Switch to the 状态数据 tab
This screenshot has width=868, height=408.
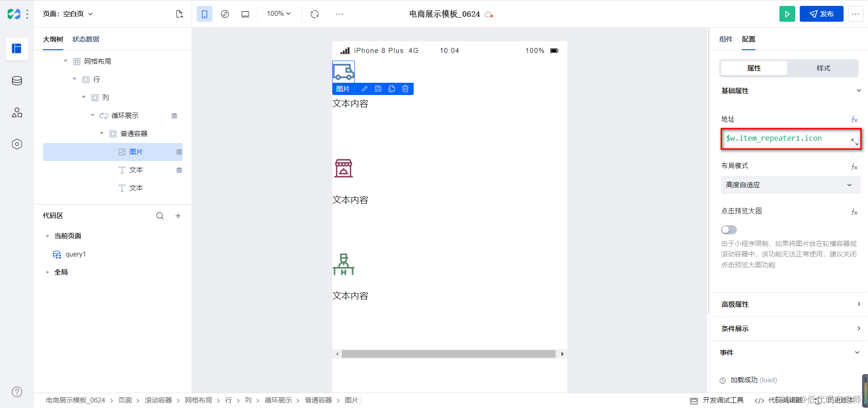(x=86, y=39)
